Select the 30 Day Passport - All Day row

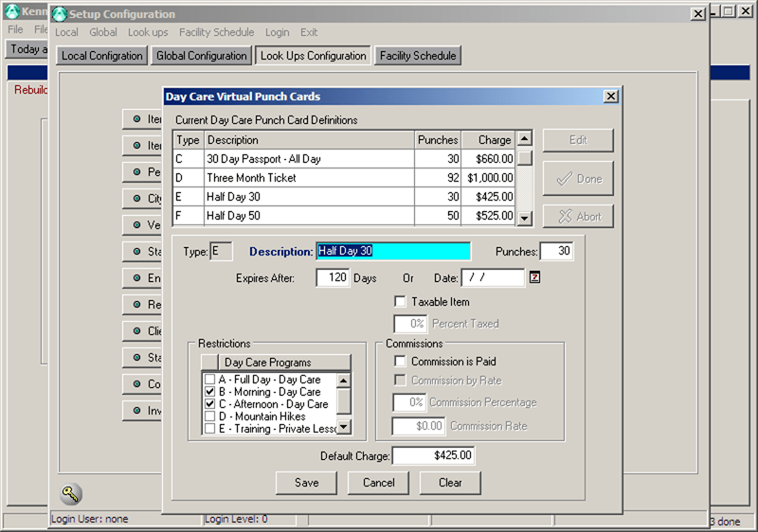tap(344, 159)
